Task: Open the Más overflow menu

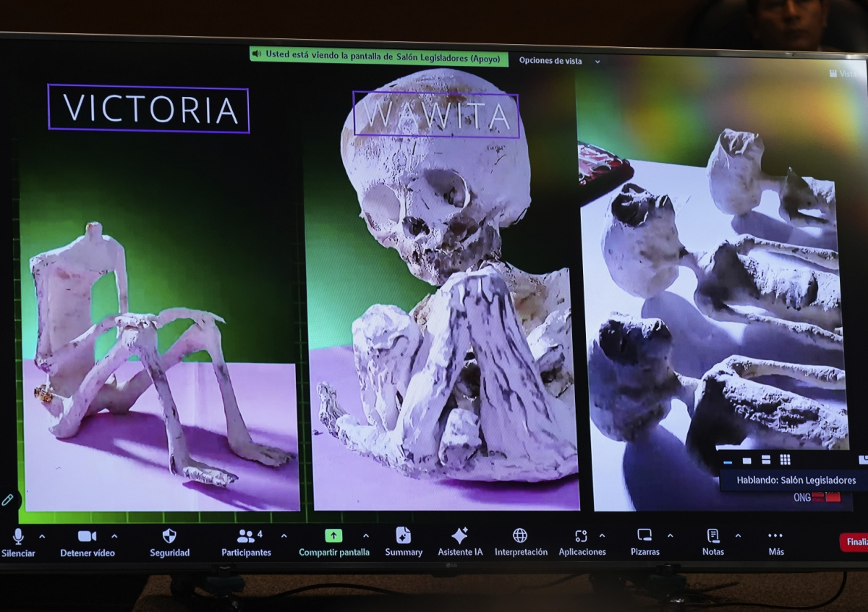Action: click(775, 536)
